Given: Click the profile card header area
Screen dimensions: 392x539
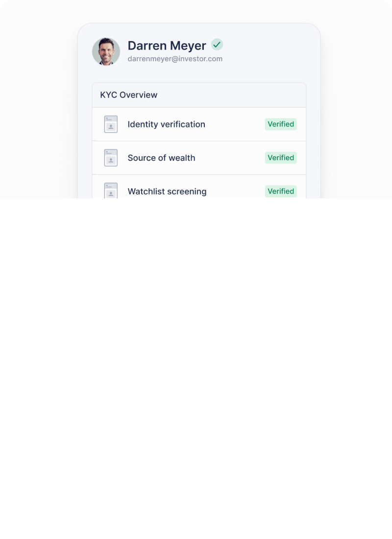Looking at the screenshot, I should [x=199, y=51].
